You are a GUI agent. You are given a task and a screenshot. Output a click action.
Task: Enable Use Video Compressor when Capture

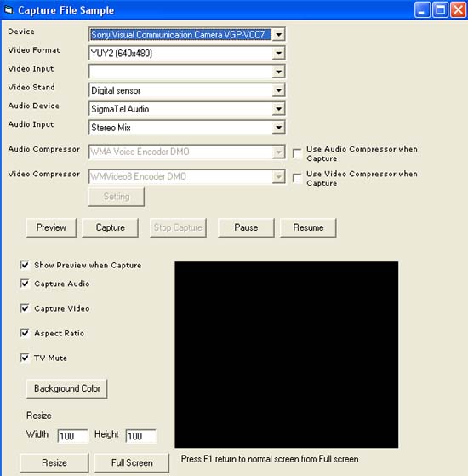[297, 179]
